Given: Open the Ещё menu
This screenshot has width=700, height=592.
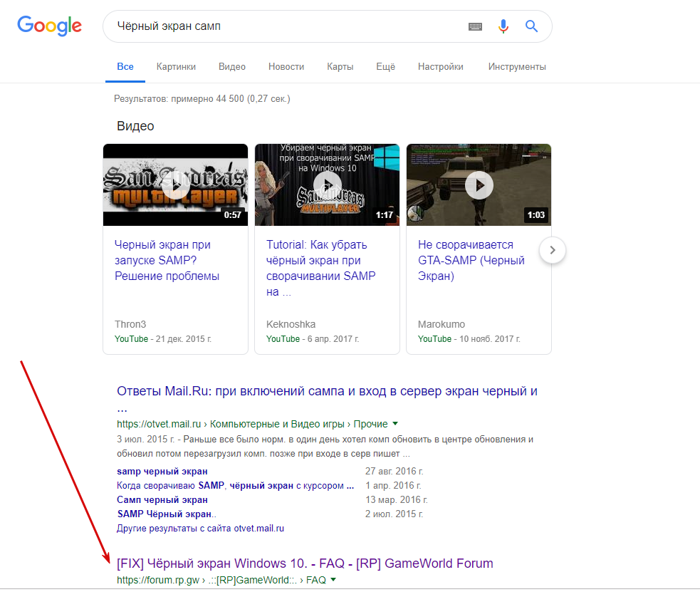Looking at the screenshot, I should pyautogui.click(x=386, y=67).
